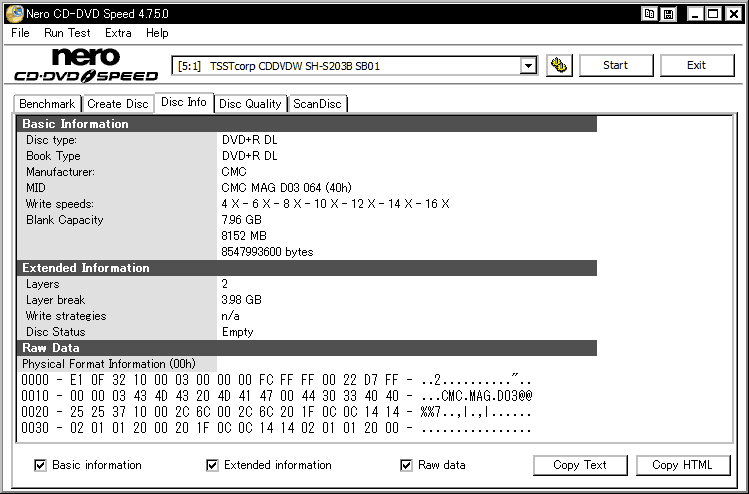Click the Layer break label
This screenshot has height=494, width=749.
(55, 300)
